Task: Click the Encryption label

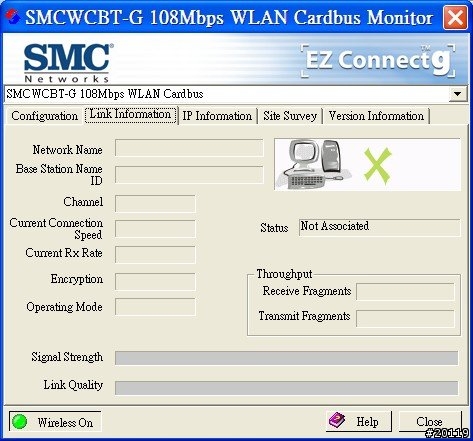Action: (x=77, y=279)
